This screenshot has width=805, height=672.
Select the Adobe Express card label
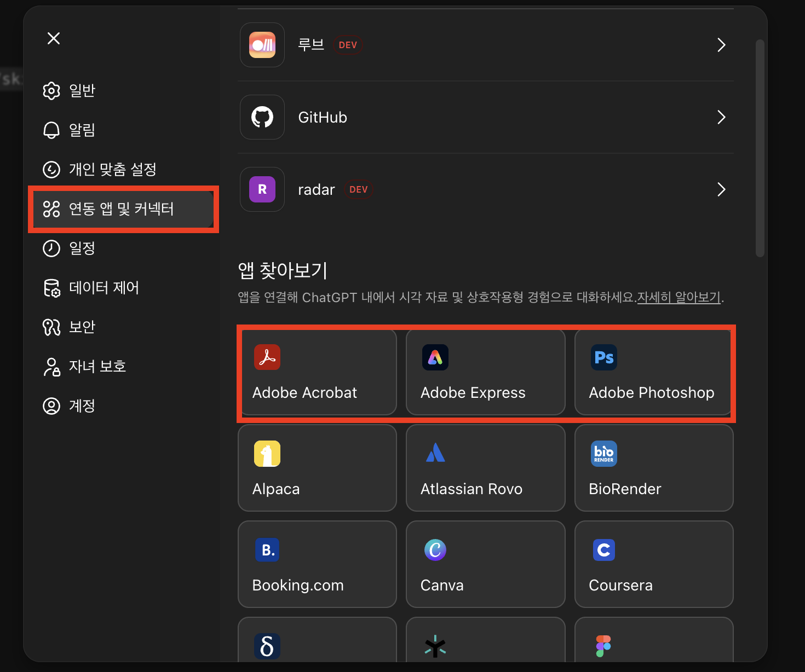[473, 392]
